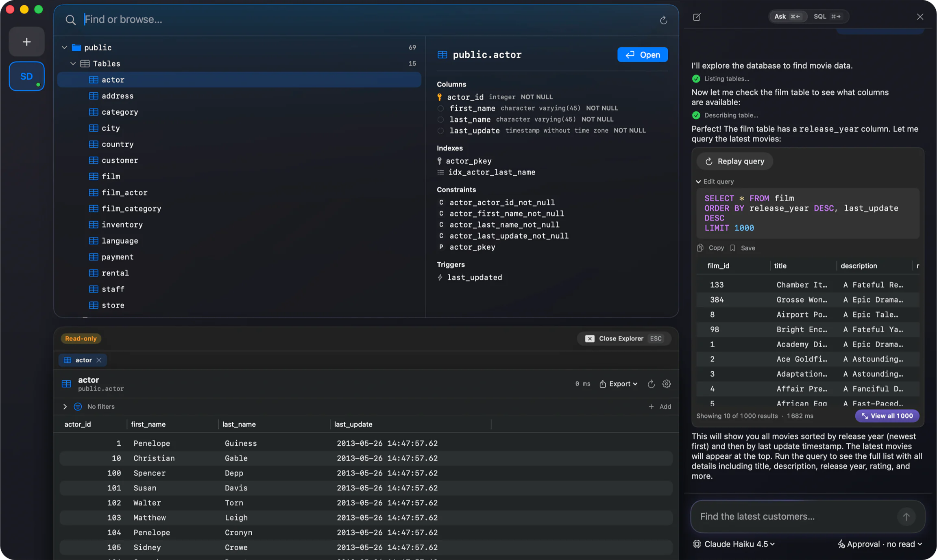
Task: Click the new chat compose icon
Action: pyautogui.click(x=697, y=17)
